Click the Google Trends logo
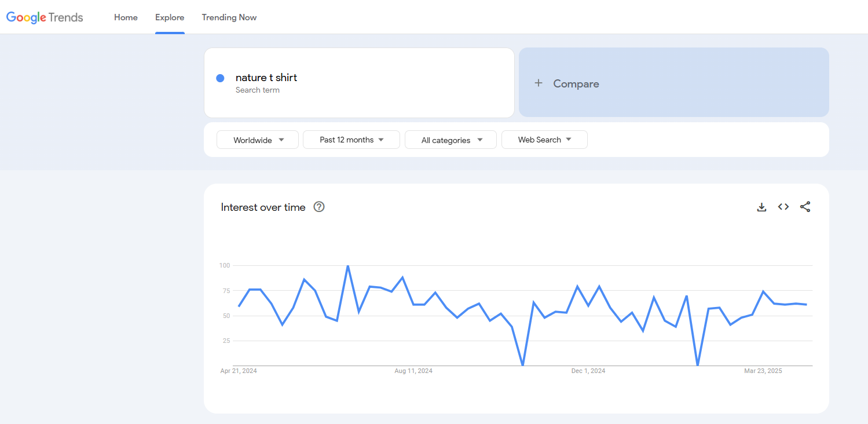This screenshot has height=424, width=868. pos(45,17)
